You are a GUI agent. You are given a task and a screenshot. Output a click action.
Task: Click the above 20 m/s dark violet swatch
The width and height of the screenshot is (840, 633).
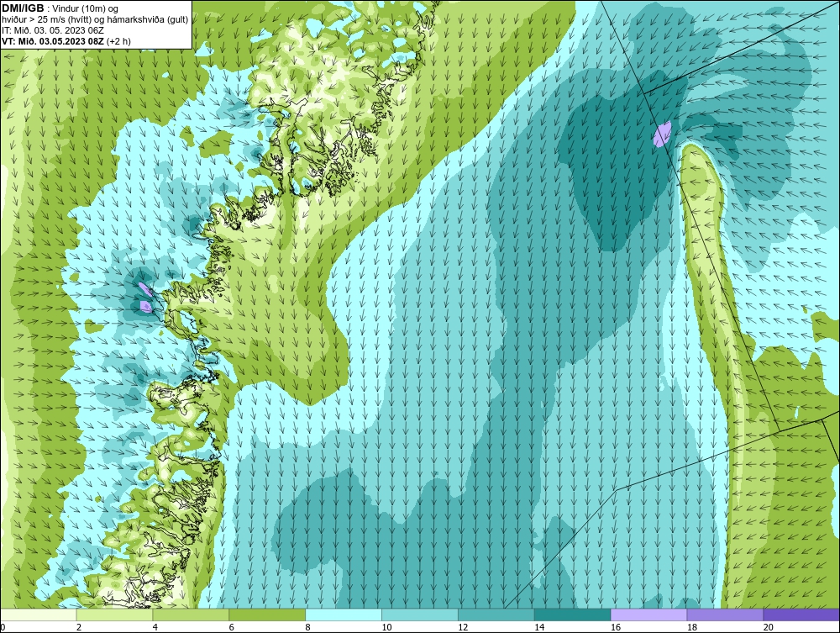point(801,615)
